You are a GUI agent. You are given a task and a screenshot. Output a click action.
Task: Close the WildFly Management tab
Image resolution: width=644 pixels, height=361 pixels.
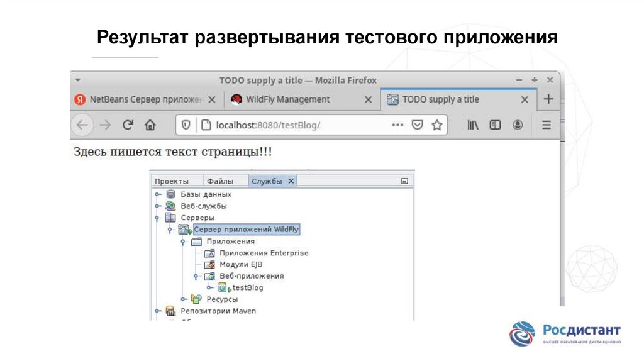[x=369, y=99]
